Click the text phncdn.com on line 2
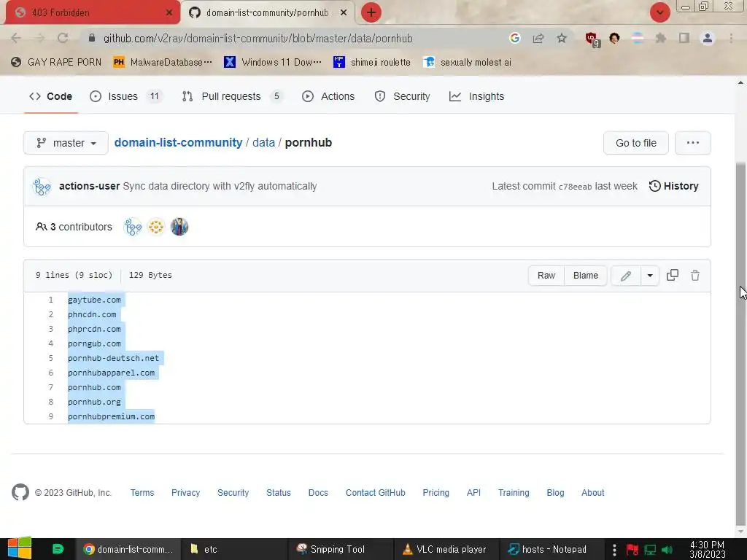This screenshot has width=747, height=560. point(92,314)
